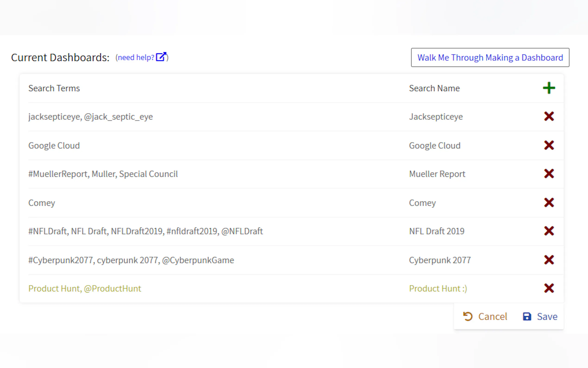Click the undo arrow icon next to Cancel
The image size is (588, 368).
pyautogui.click(x=467, y=316)
